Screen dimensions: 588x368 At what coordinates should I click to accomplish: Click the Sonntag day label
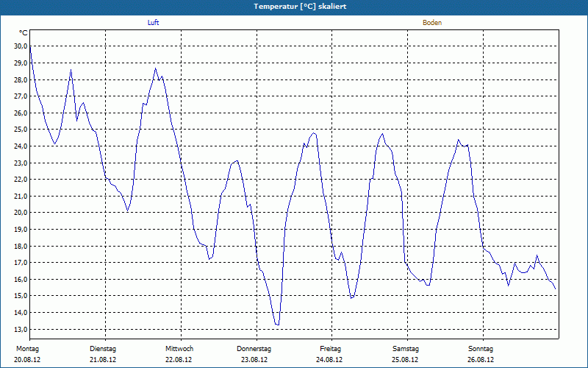pos(481,349)
